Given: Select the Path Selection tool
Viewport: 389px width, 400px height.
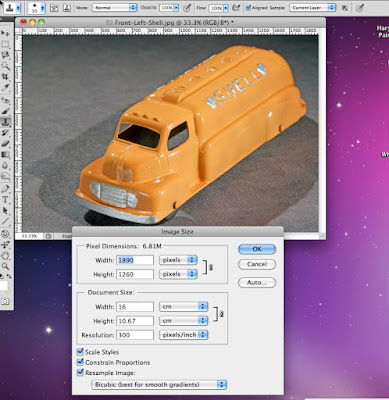Looking at the screenshot, I should [x=5, y=211].
